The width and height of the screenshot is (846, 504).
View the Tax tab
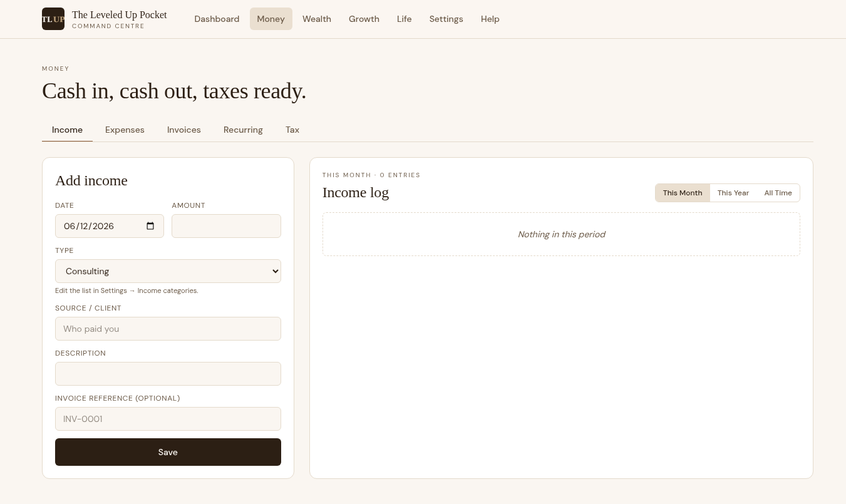click(292, 130)
